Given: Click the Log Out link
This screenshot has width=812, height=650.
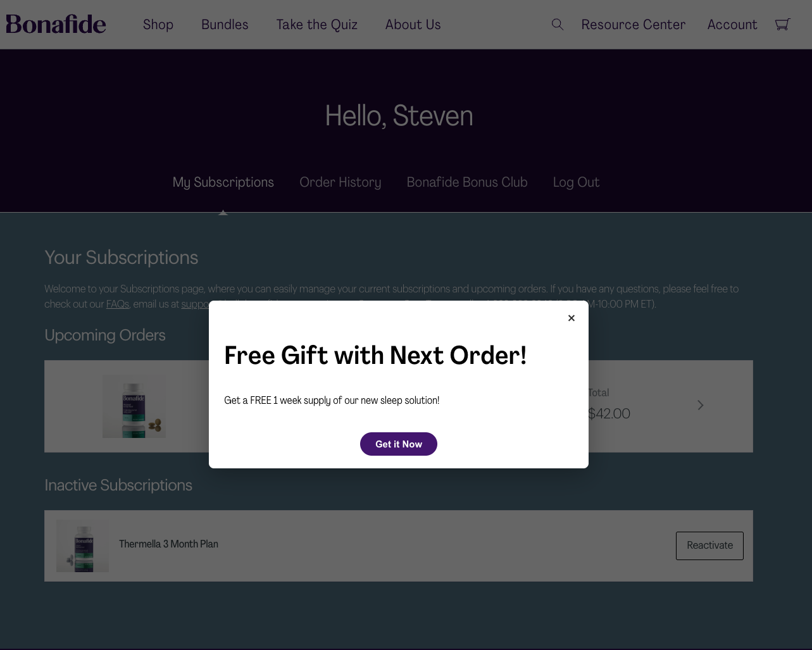Looking at the screenshot, I should (x=576, y=182).
